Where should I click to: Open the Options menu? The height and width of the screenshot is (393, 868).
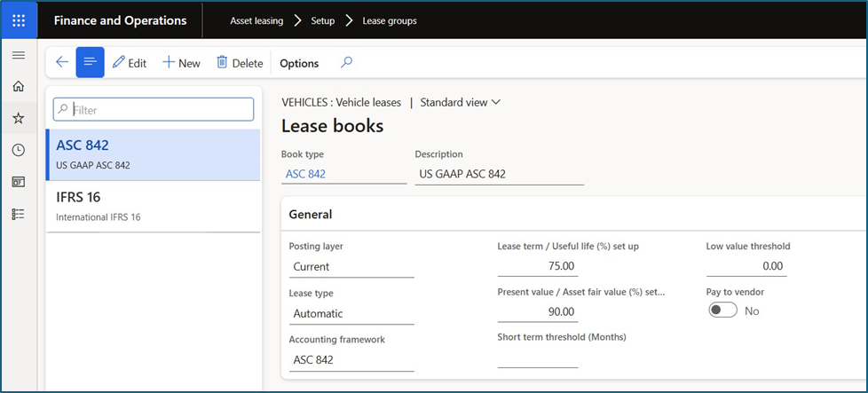tap(299, 63)
